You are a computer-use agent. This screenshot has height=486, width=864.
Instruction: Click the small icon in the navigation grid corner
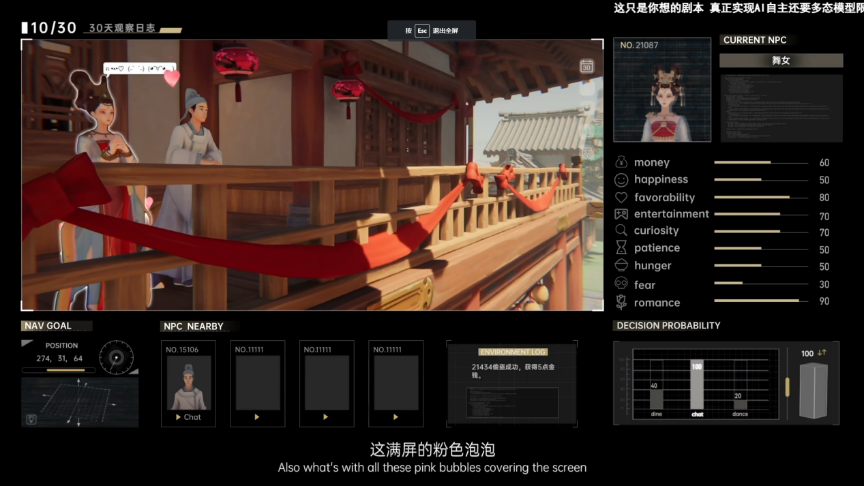[31, 420]
